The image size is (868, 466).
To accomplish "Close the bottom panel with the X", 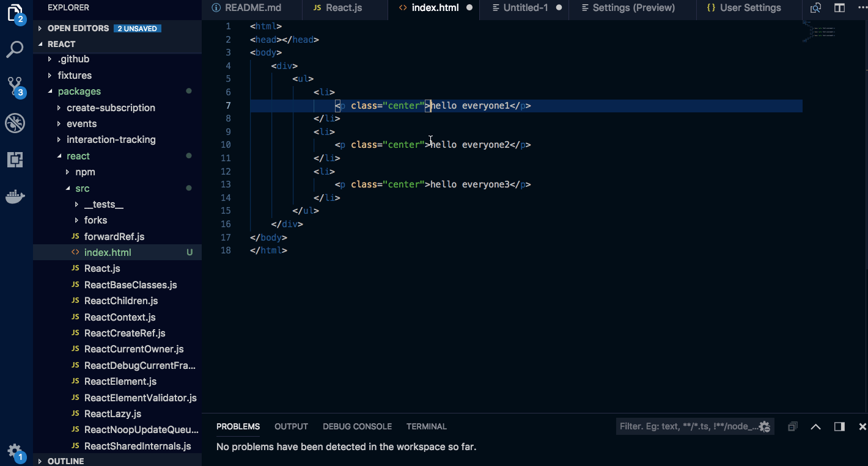I will coord(862,426).
